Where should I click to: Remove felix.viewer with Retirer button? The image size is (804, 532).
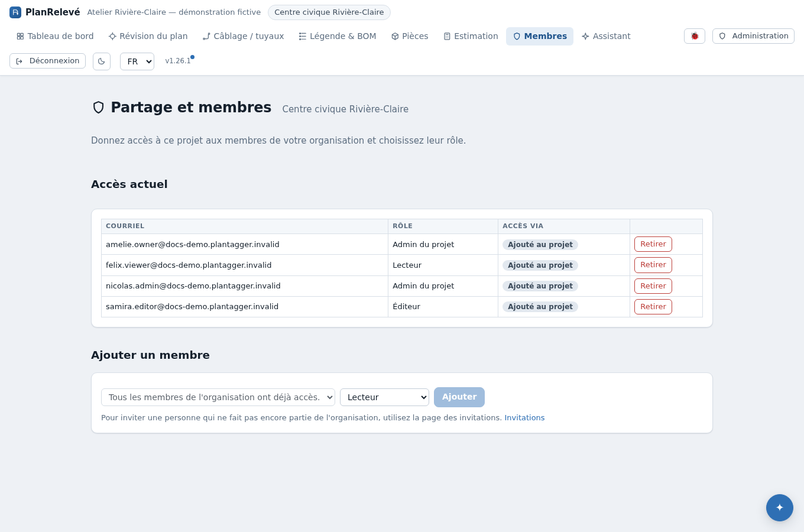click(653, 265)
